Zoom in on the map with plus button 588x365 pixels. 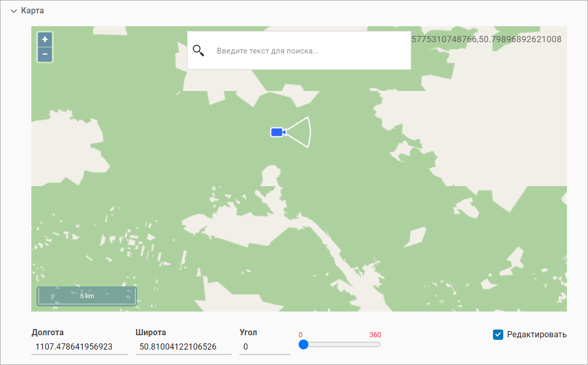point(45,40)
